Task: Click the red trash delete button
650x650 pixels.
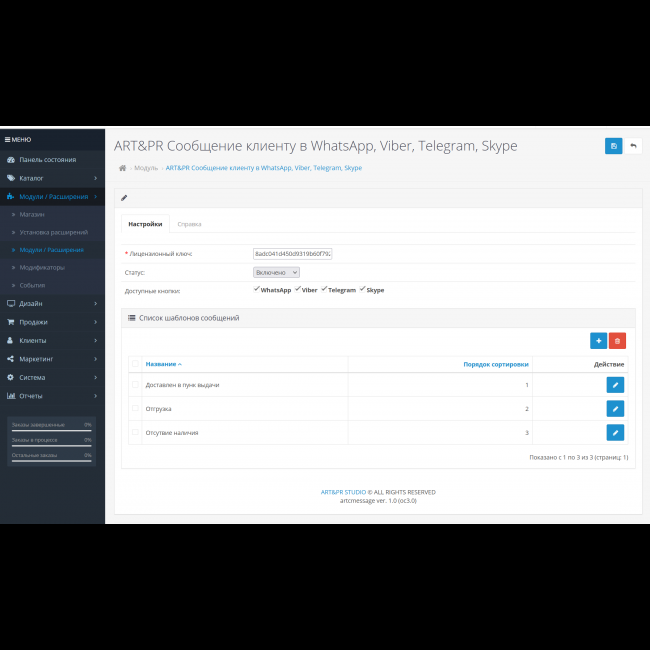Action: pyautogui.click(x=617, y=341)
